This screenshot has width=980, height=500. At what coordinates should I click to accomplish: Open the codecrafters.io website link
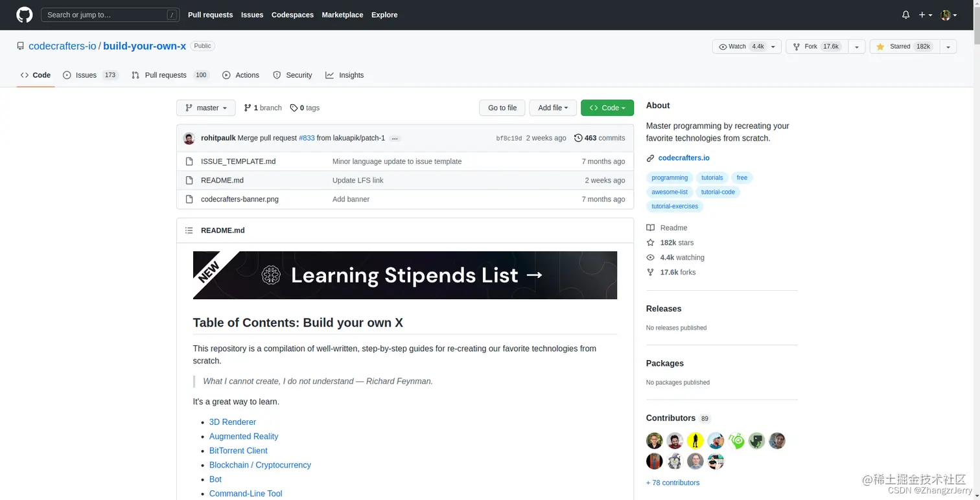pyautogui.click(x=684, y=158)
